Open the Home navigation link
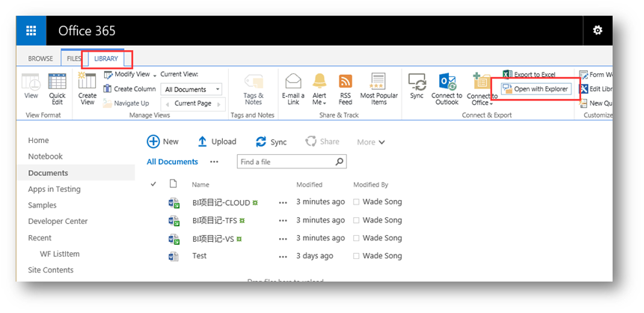The image size is (644, 313). click(x=39, y=140)
